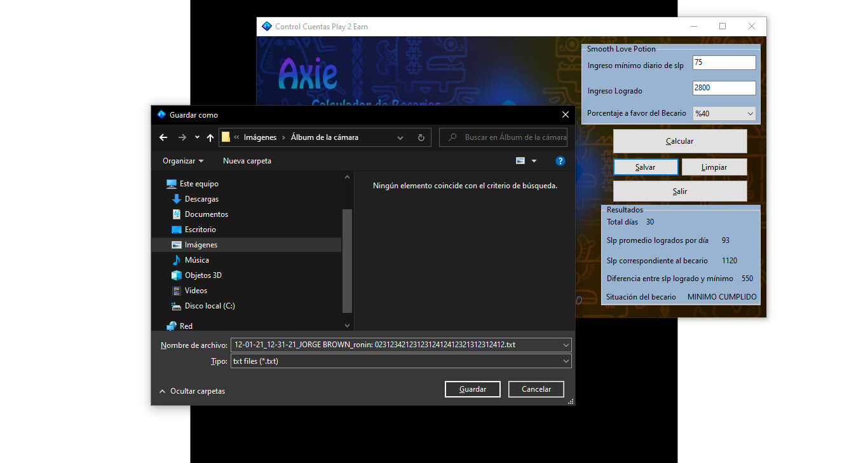Open the Tipo file type dropdown

[x=401, y=361]
